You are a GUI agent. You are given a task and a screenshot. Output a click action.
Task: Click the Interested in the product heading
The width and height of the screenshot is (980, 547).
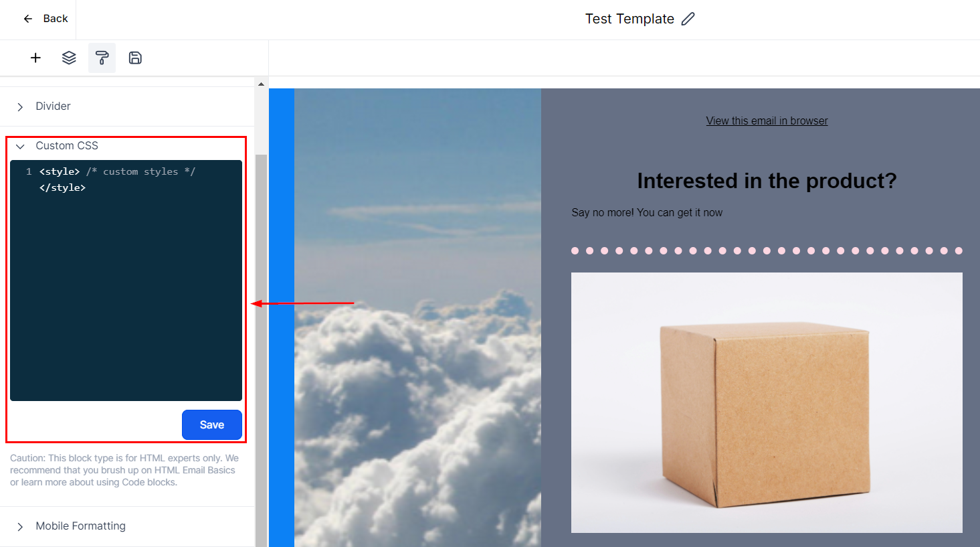pos(767,181)
